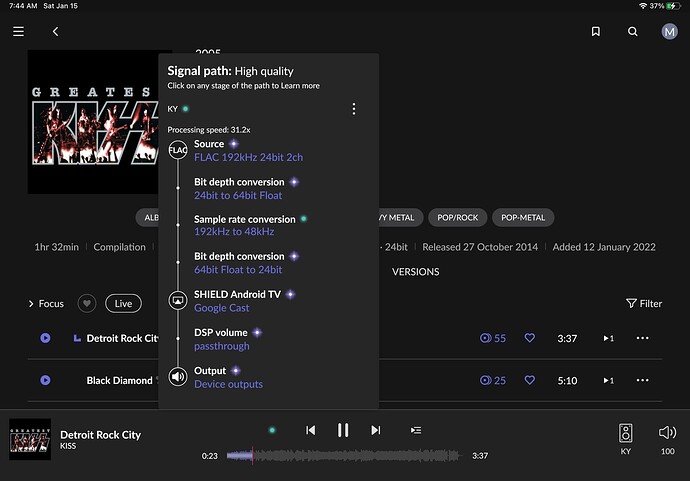Click the FLAC 192kHz 24bit 2ch link
The width and height of the screenshot is (690, 481).
tap(248, 158)
